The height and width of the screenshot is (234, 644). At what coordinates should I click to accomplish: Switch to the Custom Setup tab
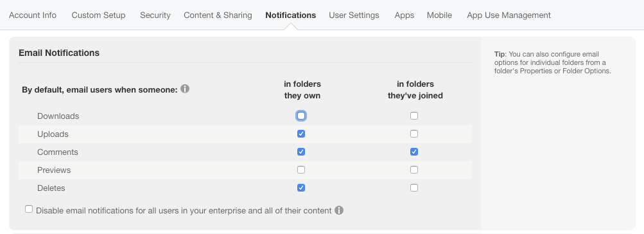click(99, 15)
